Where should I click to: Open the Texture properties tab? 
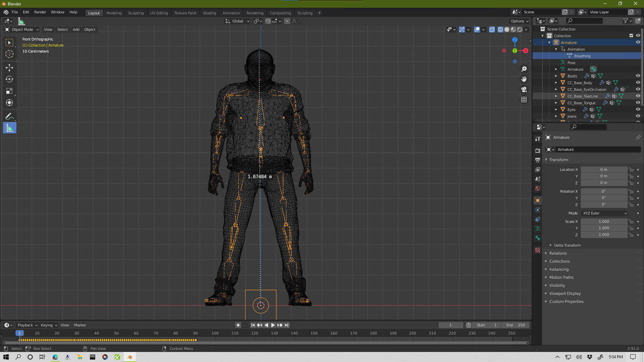(x=538, y=250)
